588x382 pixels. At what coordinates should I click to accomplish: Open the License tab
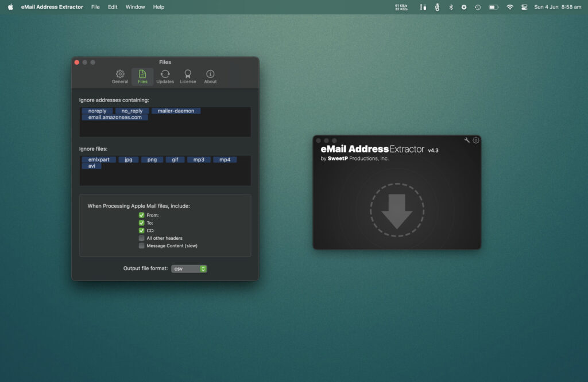point(188,77)
